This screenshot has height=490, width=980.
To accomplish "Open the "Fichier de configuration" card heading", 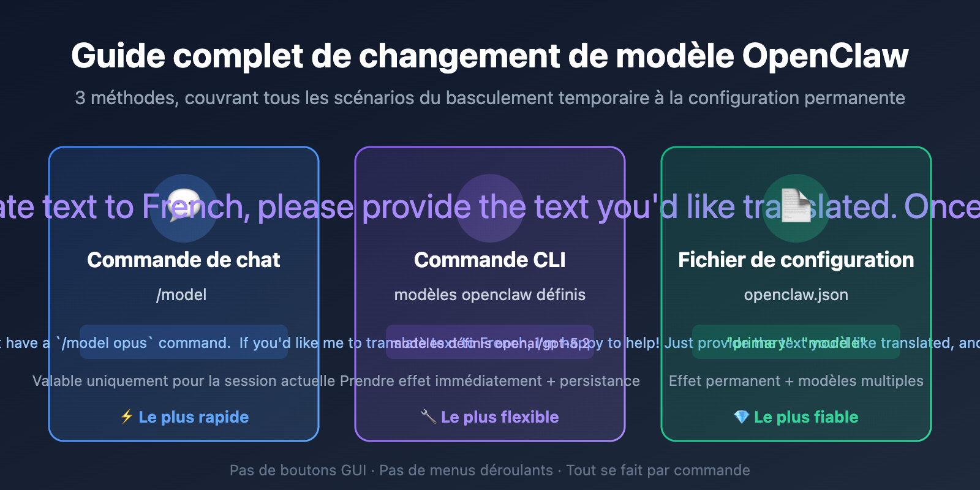I will 796,260.
